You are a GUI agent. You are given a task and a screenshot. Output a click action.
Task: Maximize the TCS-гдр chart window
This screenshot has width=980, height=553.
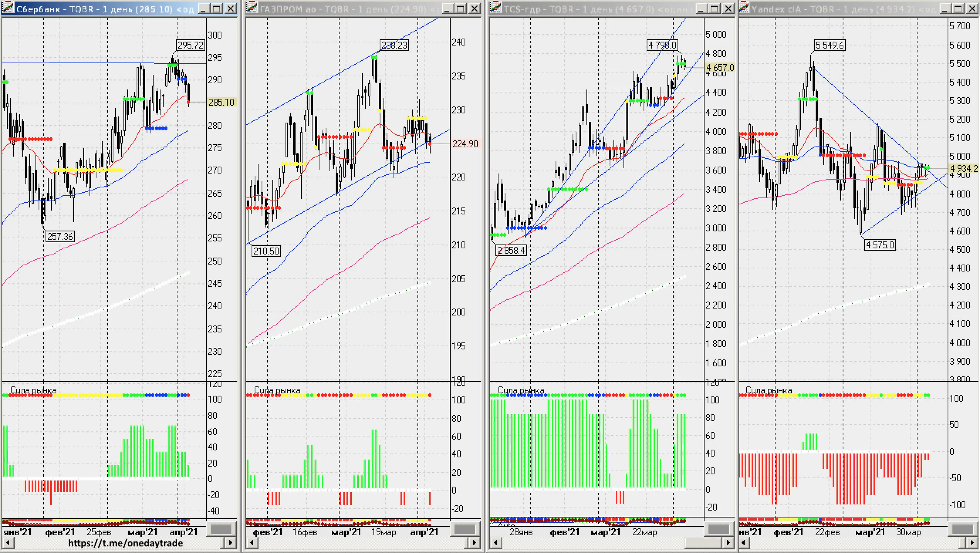click(714, 8)
